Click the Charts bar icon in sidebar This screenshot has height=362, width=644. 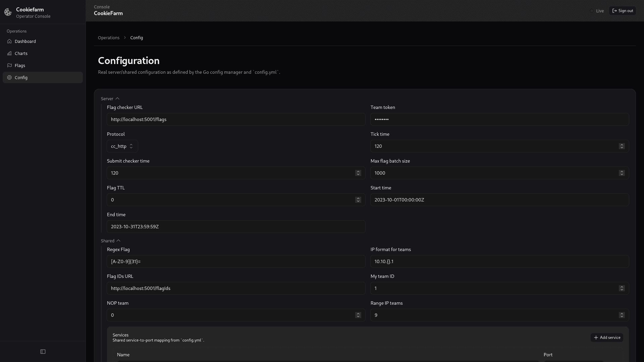[9, 53]
